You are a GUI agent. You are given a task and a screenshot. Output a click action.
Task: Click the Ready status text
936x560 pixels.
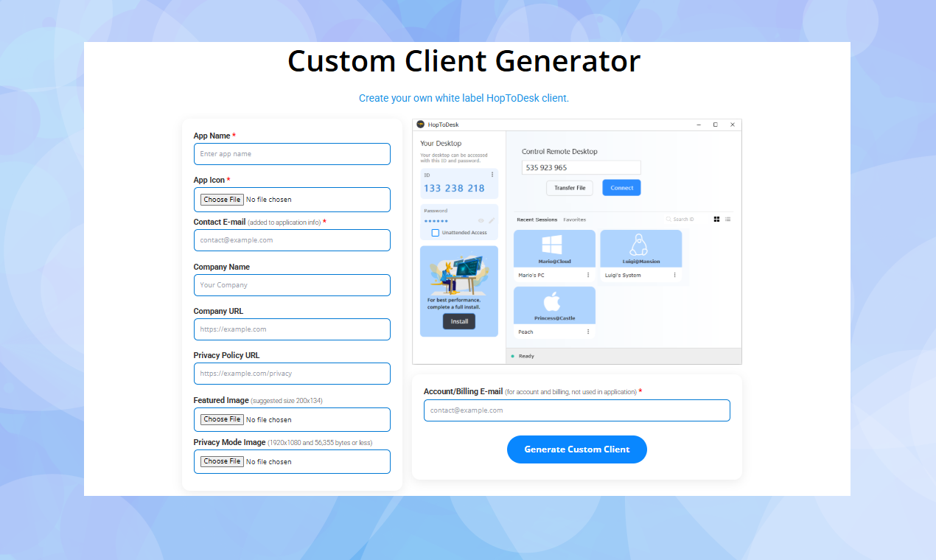tap(526, 357)
